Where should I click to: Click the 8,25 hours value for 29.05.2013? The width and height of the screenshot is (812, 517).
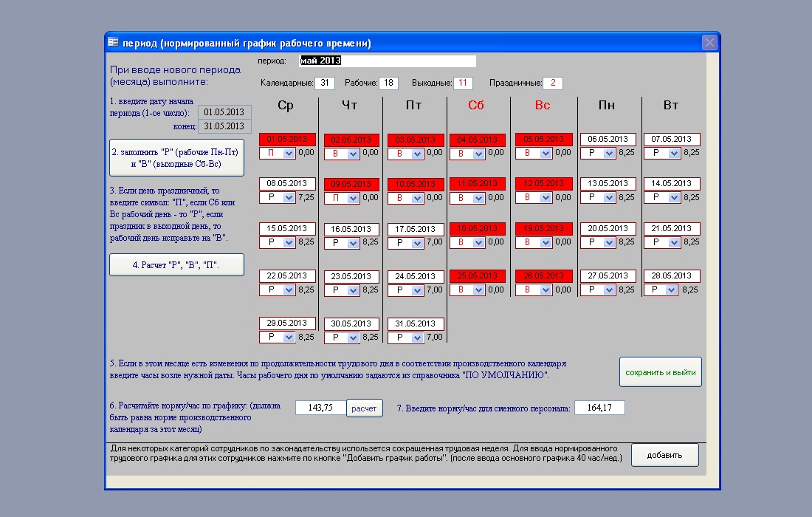tap(306, 338)
